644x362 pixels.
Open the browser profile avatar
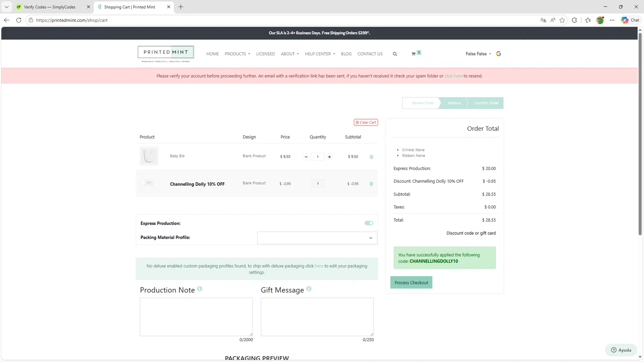click(600, 20)
